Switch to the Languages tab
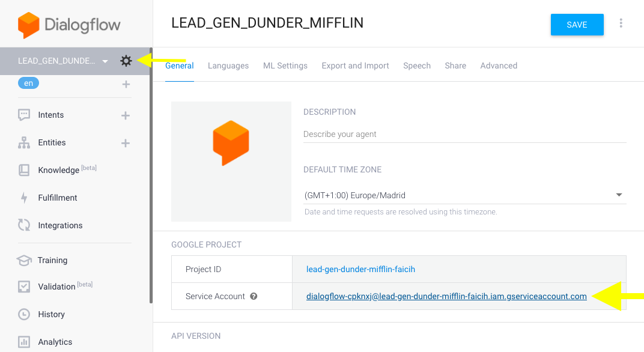The height and width of the screenshot is (352, 644). coord(228,65)
